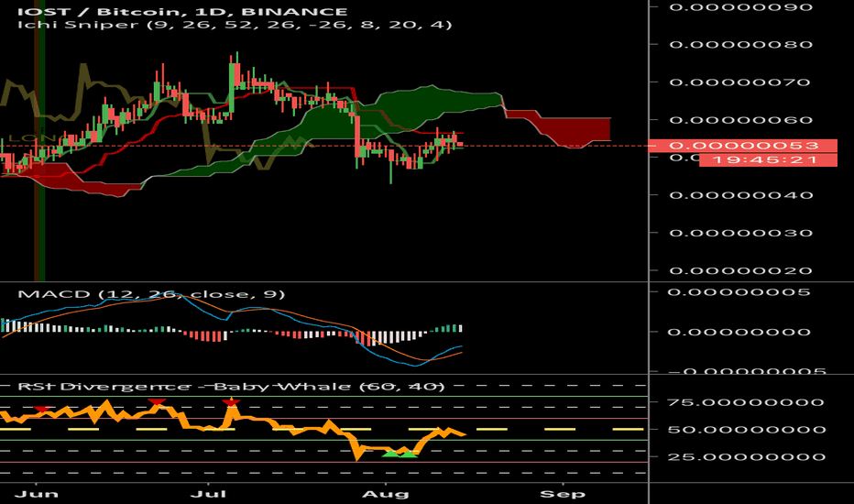
Task: Click price level 0.00000020 on axis
Action: point(740,270)
